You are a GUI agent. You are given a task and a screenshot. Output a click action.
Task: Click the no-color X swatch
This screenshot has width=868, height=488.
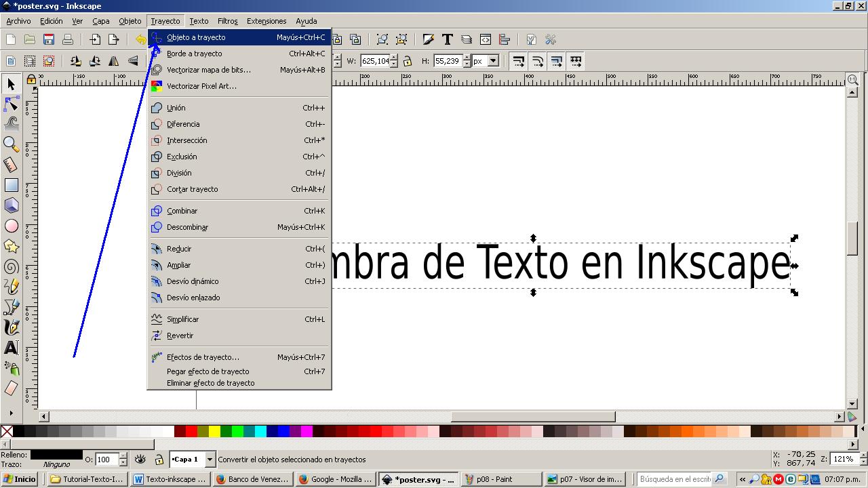pyautogui.click(x=7, y=431)
